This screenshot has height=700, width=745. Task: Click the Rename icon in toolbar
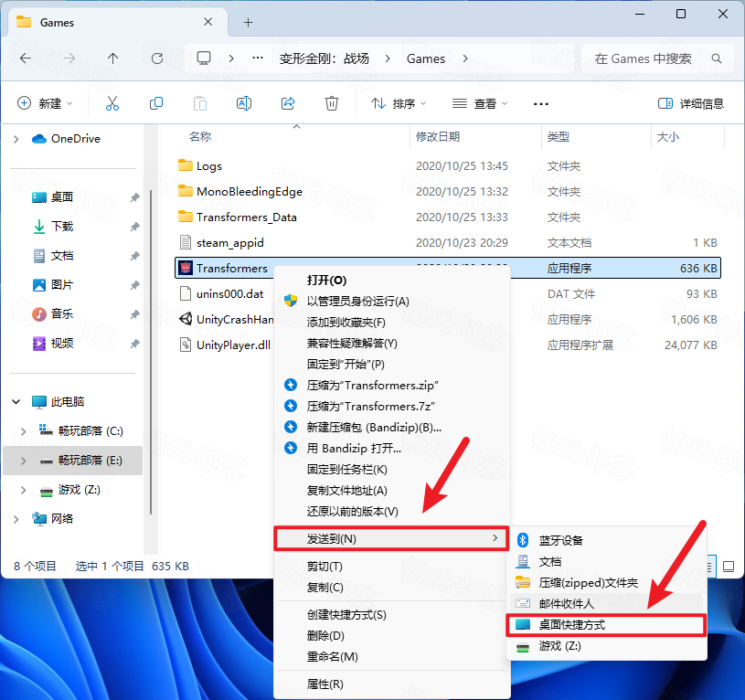click(244, 103)
